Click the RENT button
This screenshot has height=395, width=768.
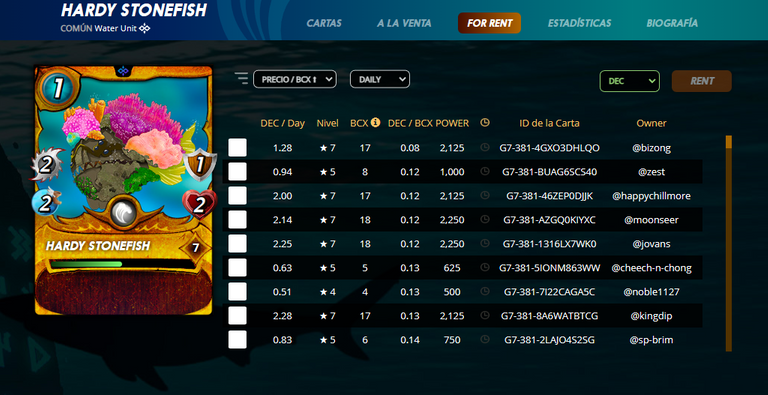pyautogui.click(x=702, y=81)
